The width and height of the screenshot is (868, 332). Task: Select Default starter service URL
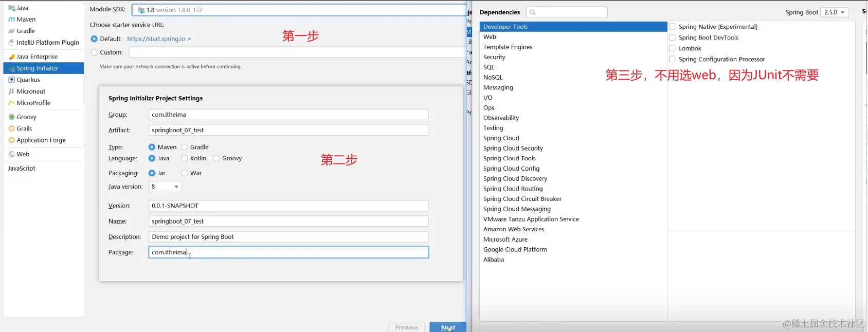coord(94,39)
